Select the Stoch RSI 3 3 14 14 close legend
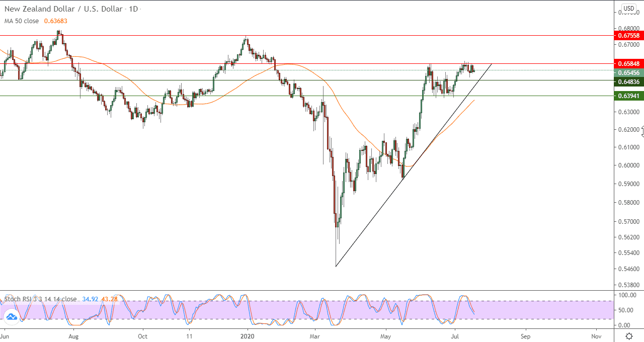 pyautogui.click(x=41, y=299)
